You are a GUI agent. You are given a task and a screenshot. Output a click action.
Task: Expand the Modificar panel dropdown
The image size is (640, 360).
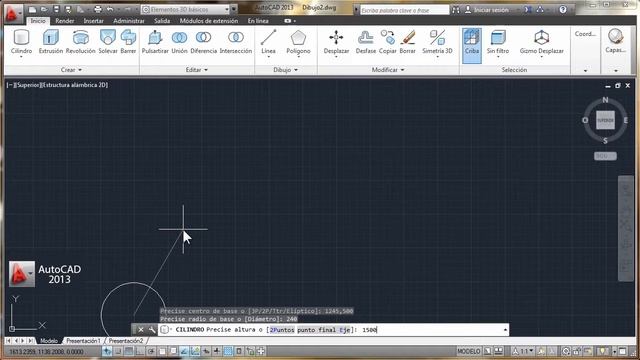pyautogui.click(x=388, y=70)
